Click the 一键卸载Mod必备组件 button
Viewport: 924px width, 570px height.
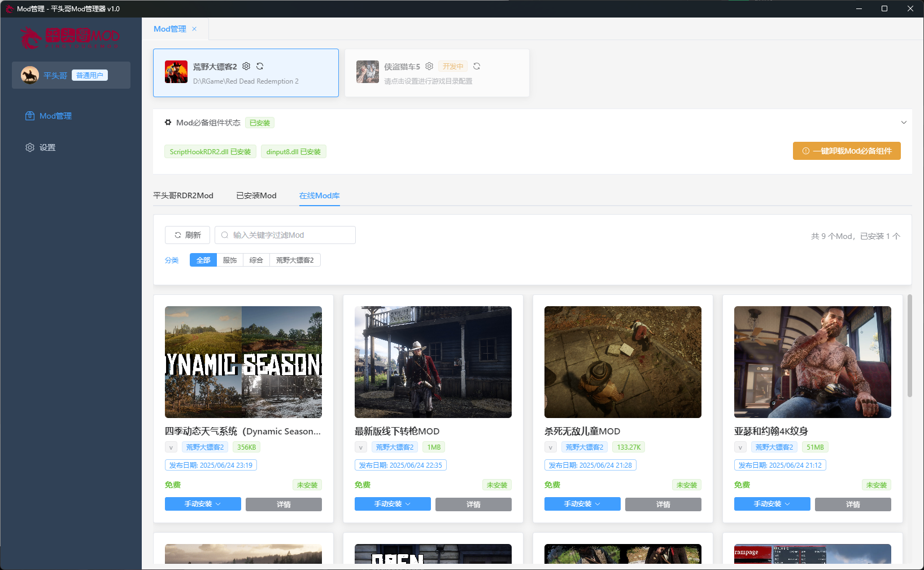pos(847,151)
